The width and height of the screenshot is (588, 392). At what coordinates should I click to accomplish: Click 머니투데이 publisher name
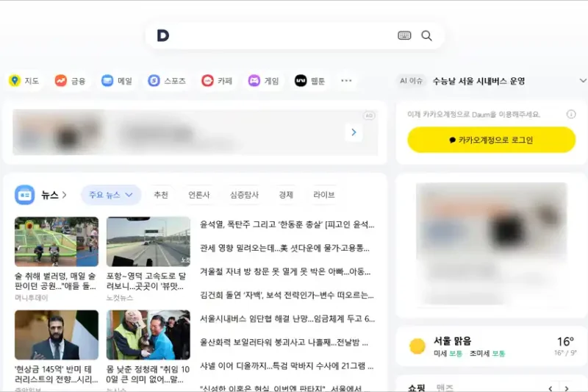point(32,298)
